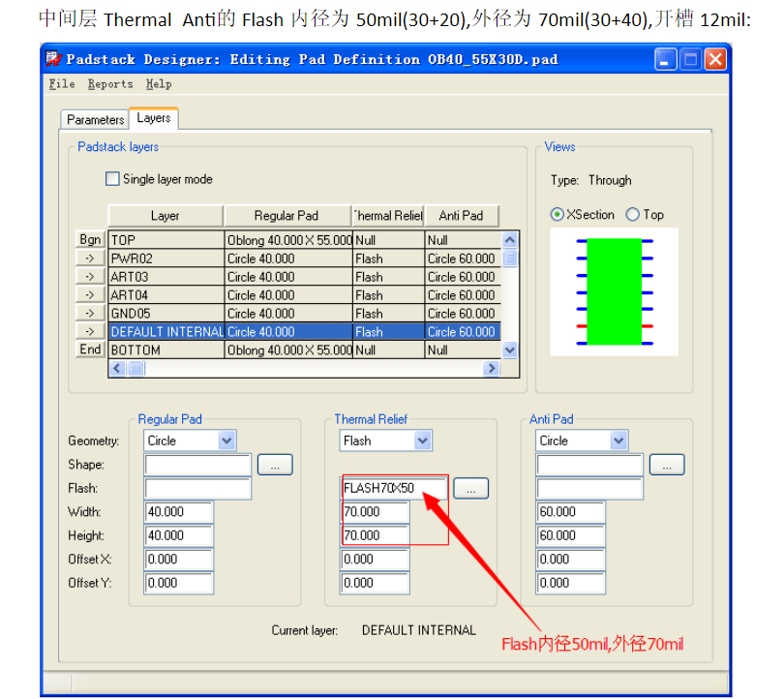Click the browse button beside Regular Pad Shape
The image size is (784, 699).
click(275, 465)
